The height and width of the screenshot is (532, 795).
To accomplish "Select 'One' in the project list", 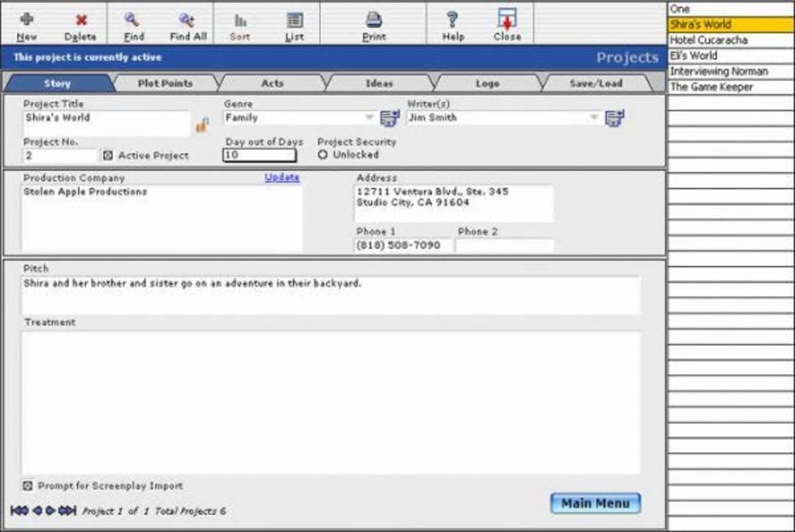I will click(x=731, y=9).
